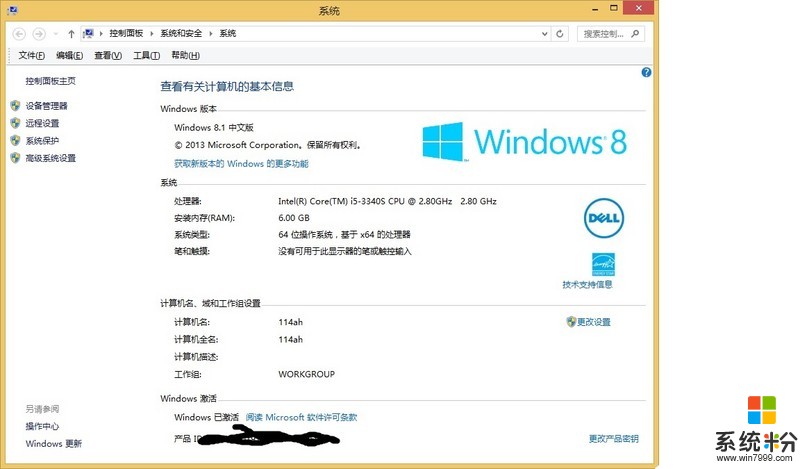The image size is (800, 469).
Task: Open the 文件(F) menu
Action: (32, 55)
